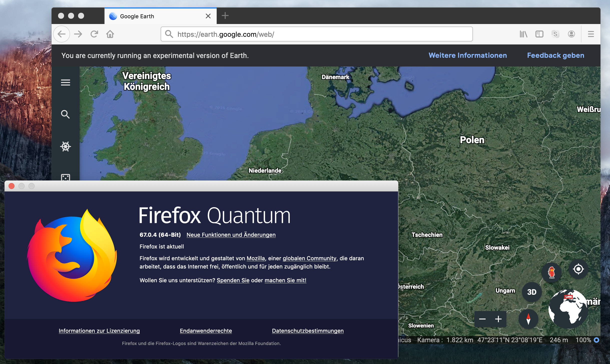The image size is (610, 364).
Task: Select the Street View pegman icon
Action: (x=551, y=272)
